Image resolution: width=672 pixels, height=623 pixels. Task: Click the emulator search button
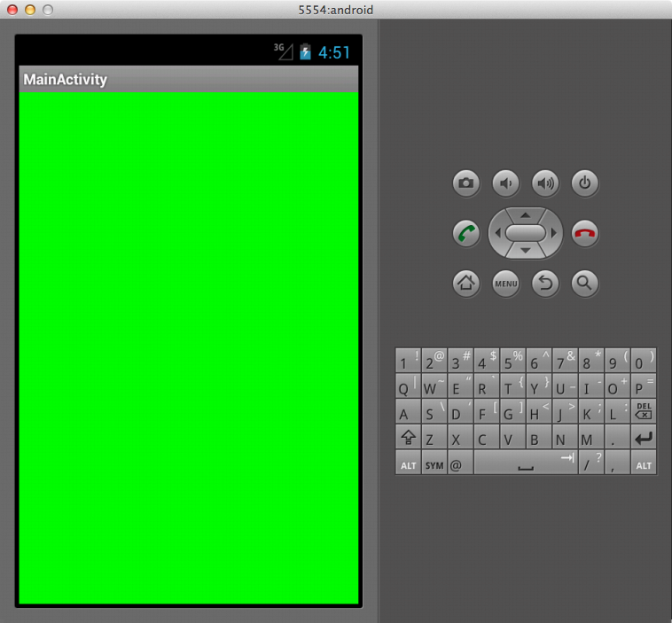click(585, 284)
